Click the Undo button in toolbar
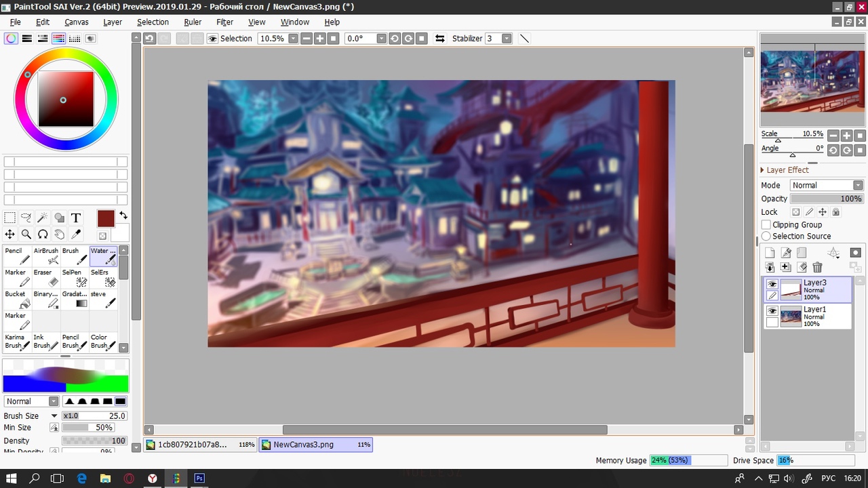This screenshot has width=868, height=488. 150,39
